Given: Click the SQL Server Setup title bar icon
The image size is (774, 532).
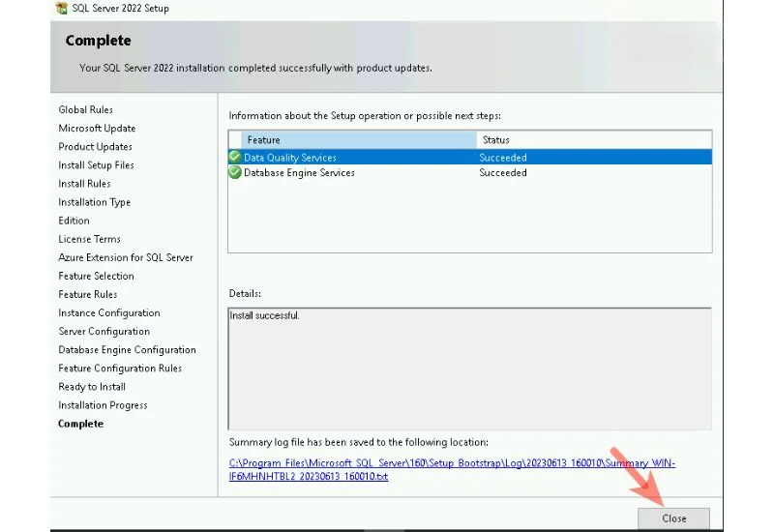Looking at the screenshot, I should [62, 8].
